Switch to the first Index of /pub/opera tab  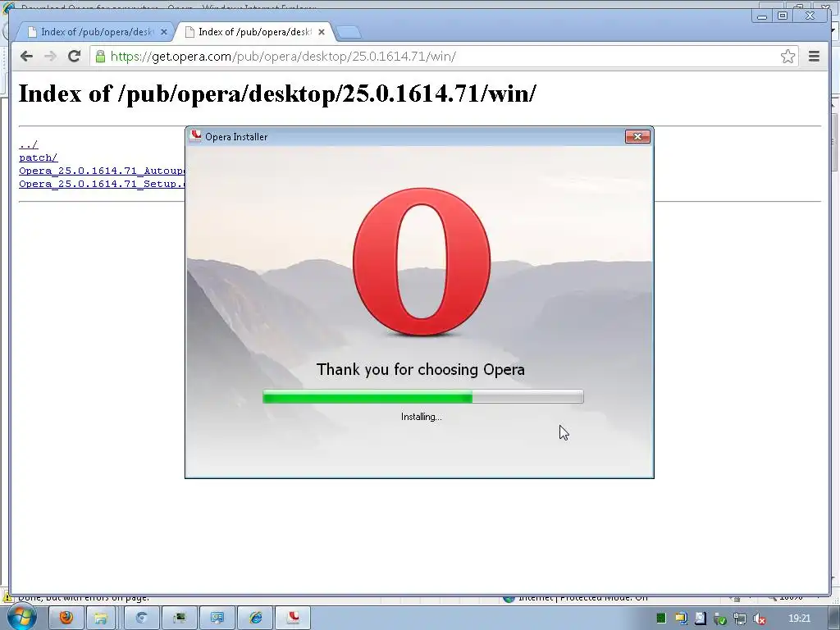[x=97, y=32]
